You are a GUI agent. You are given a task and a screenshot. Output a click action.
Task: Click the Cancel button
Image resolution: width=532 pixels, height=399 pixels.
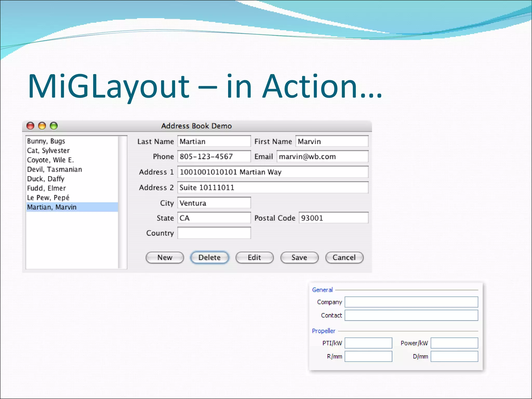[x=344, y=257]
